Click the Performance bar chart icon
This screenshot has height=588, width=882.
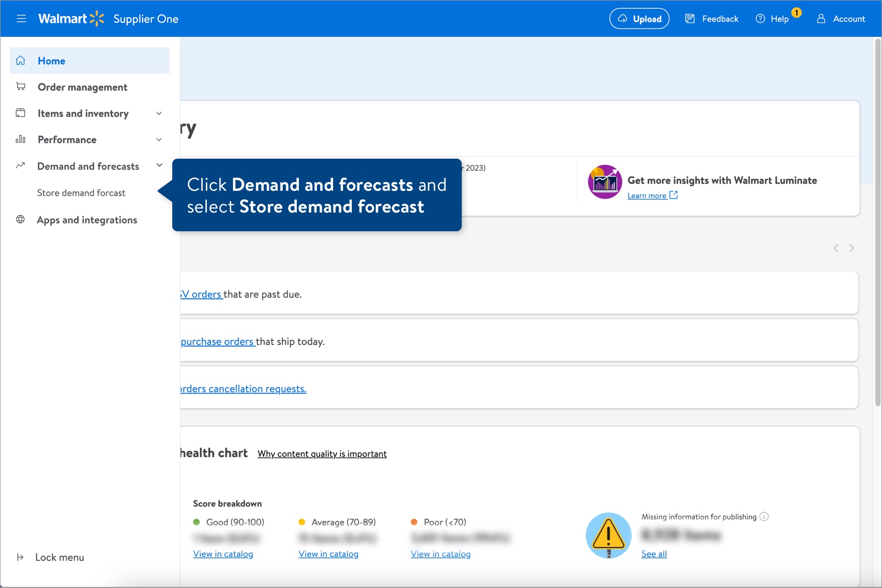point(20,139)
